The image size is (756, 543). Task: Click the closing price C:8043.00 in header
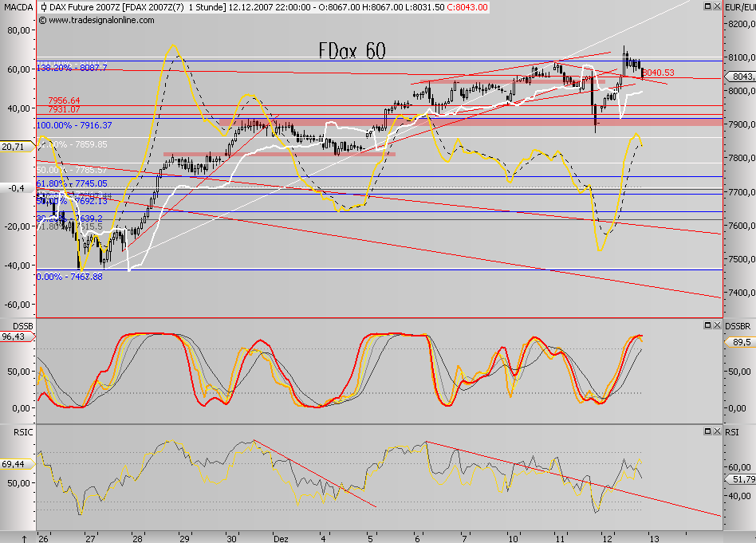[x=467, y=7]
